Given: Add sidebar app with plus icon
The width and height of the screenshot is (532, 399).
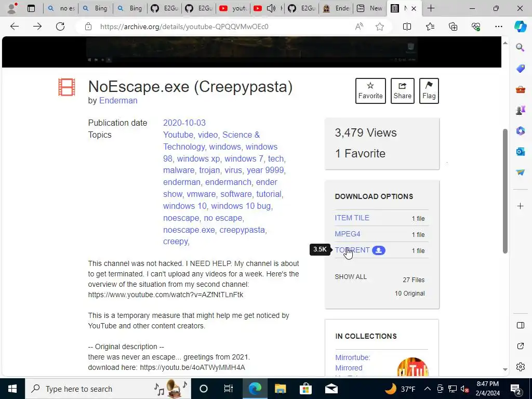Looking at the screenshot, I should [520, 206].
